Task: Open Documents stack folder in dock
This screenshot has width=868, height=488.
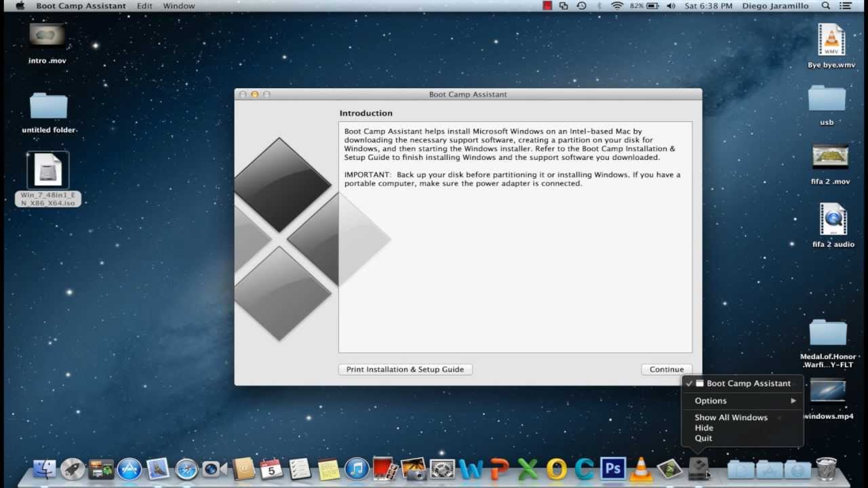Action: coord(741,469)
